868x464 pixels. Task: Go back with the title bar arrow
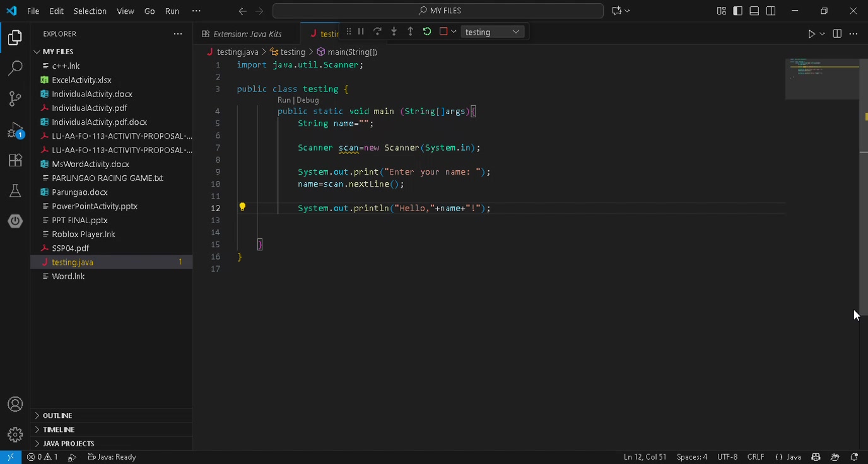(x=243, y=11)
